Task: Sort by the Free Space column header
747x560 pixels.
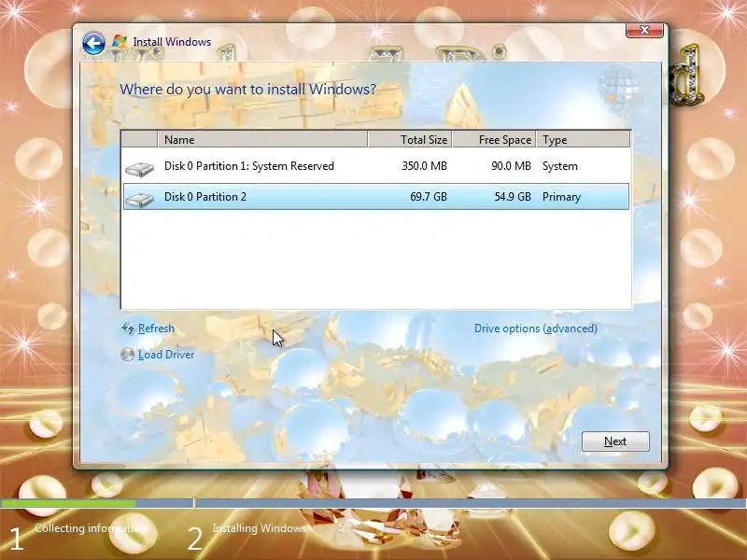Action: 494,139
